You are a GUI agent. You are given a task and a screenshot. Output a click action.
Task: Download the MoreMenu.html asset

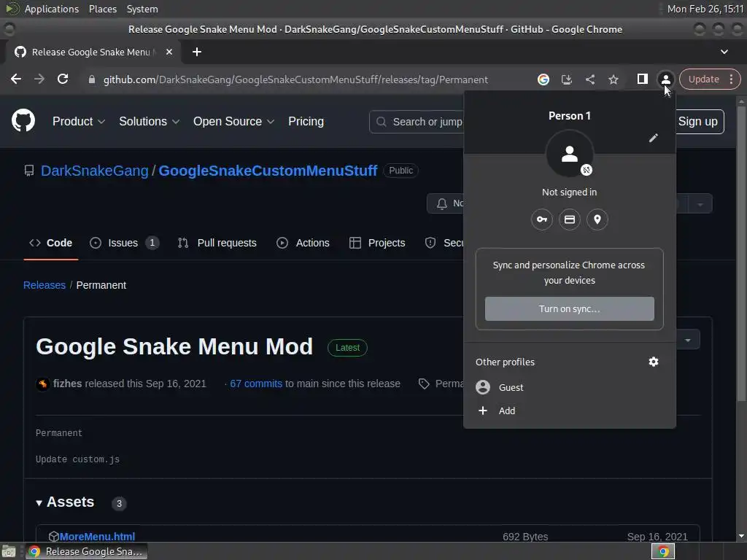pyautogui.click(x=97, y=537)
